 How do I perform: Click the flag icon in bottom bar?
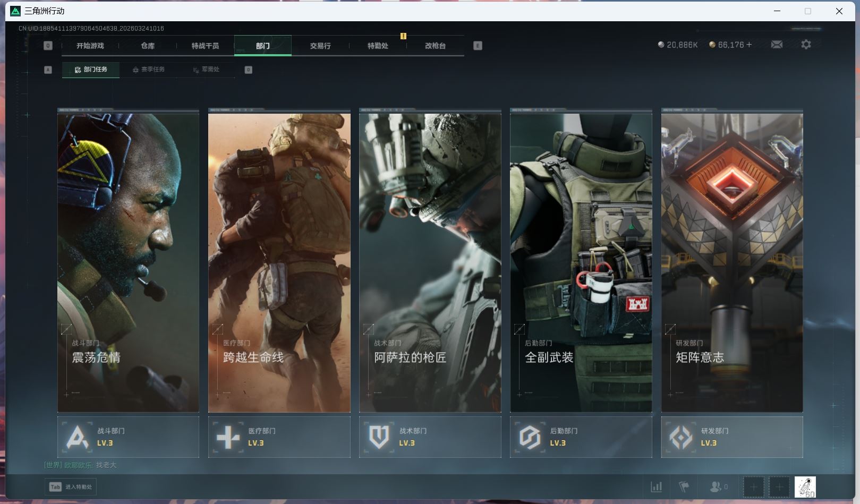[x=684, y=486]
